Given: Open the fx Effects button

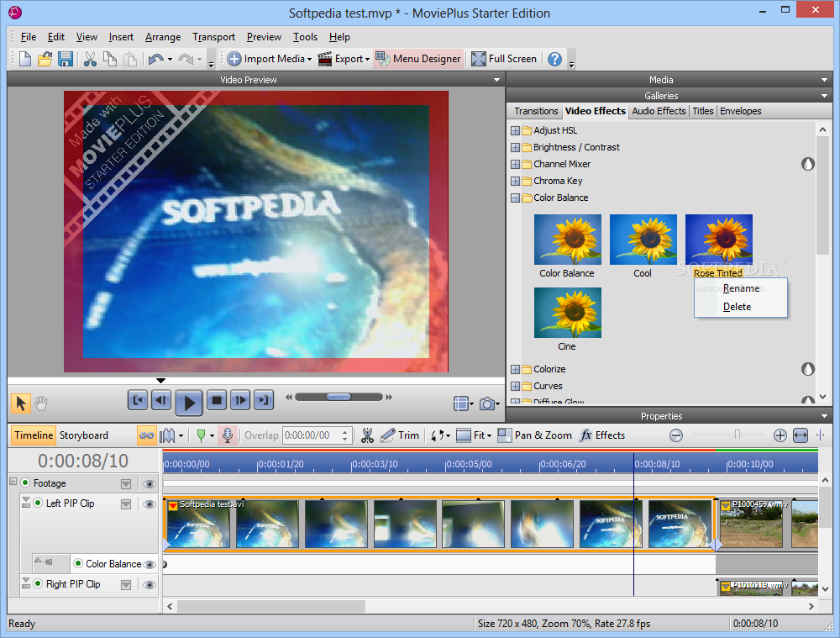Looking at the screenshot, I should pos(602,435).
